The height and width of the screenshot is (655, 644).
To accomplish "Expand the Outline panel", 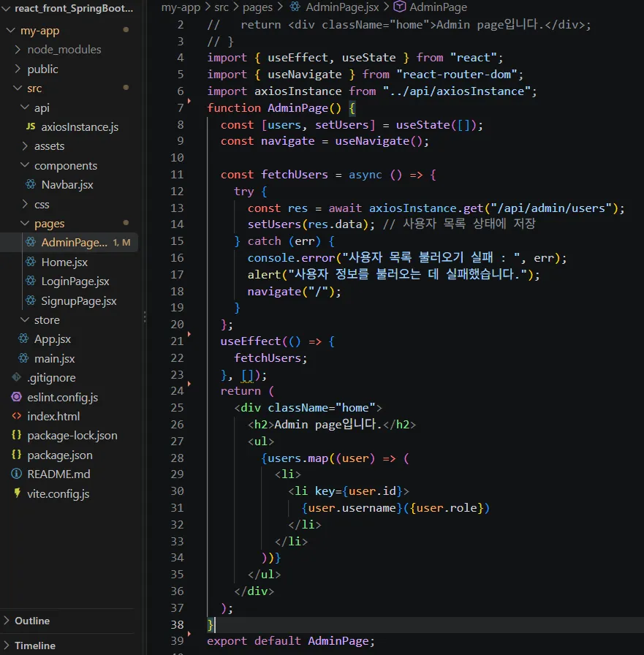I will click(7, 621).
